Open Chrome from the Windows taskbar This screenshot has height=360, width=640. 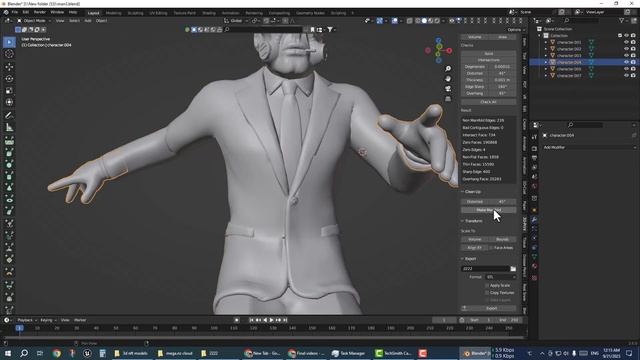point(57,353)
